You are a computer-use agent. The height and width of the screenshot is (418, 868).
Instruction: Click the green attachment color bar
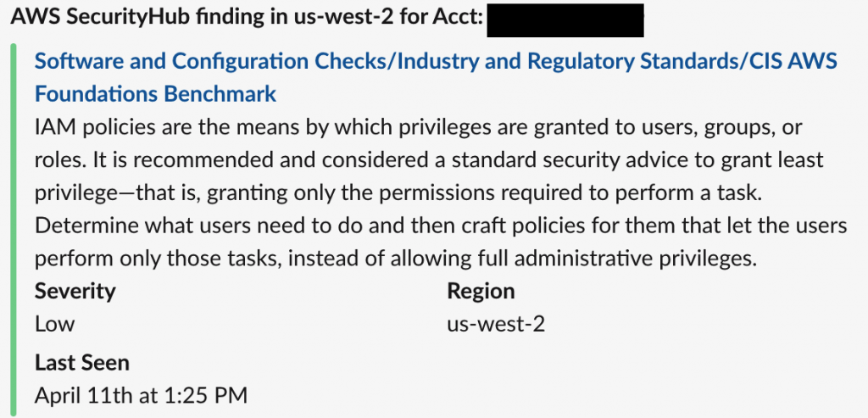pyautogui.click(x=14, y=230)
